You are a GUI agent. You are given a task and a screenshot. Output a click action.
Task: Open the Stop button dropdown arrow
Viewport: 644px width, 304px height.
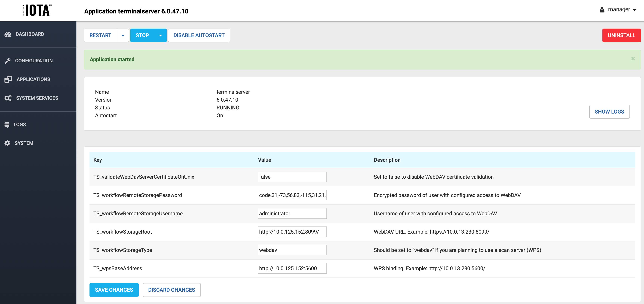(x=161, y=35)
